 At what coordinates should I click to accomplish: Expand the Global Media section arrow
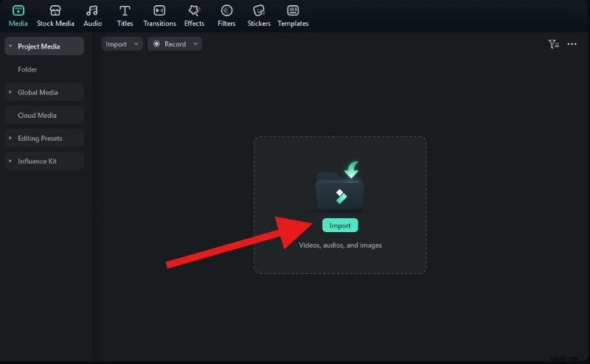point(10,92)
